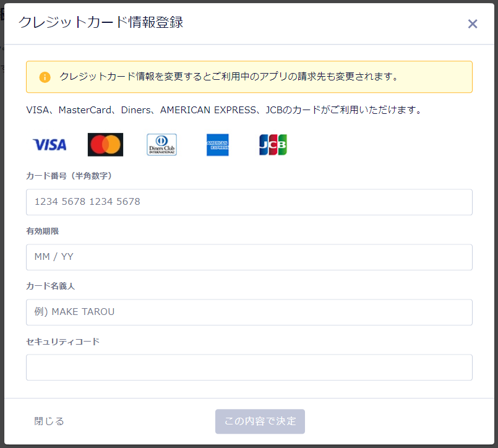
Task: Focus the card number input field
Action: (249, 202)
